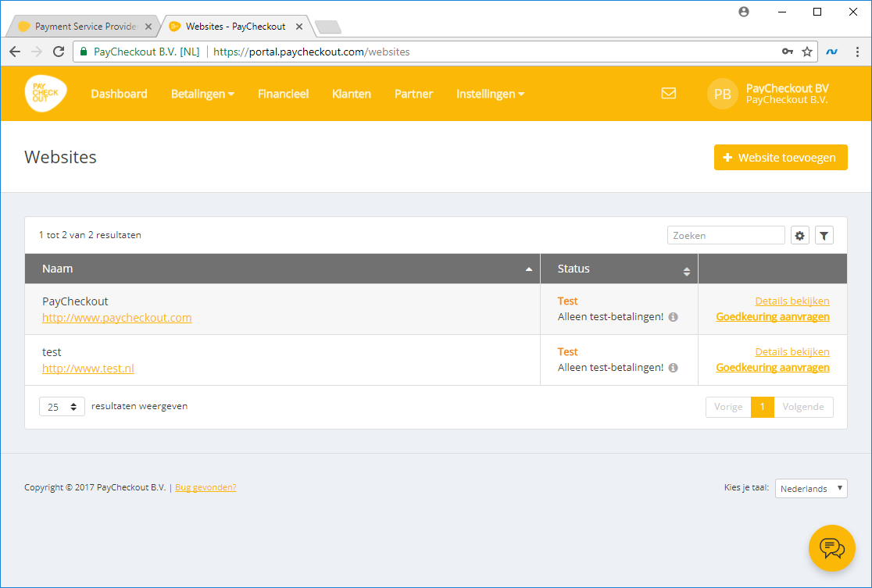
Task: Click Test status in test row
Action: pyautogui.click(x=567, y=352)
